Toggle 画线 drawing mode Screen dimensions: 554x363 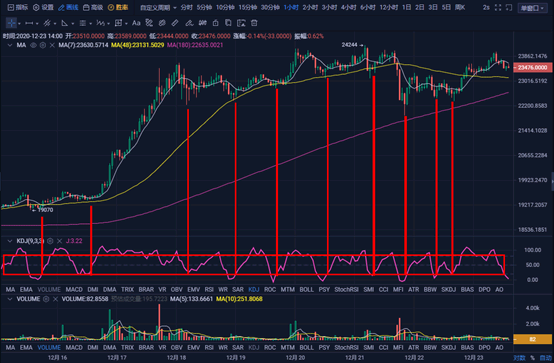coord(69,7)
